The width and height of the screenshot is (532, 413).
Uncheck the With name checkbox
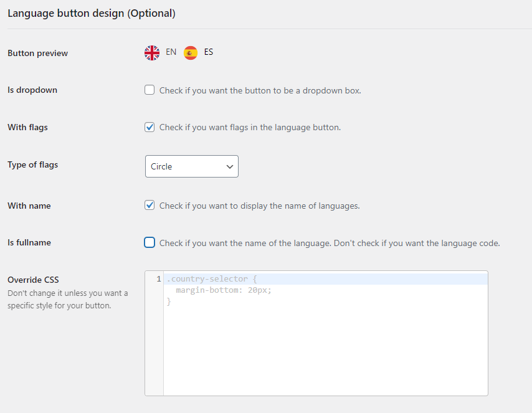(150, 205)
